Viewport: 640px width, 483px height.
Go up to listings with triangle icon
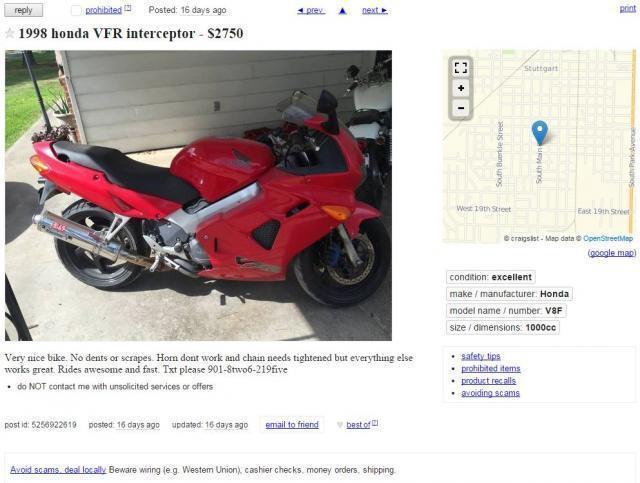343,11
